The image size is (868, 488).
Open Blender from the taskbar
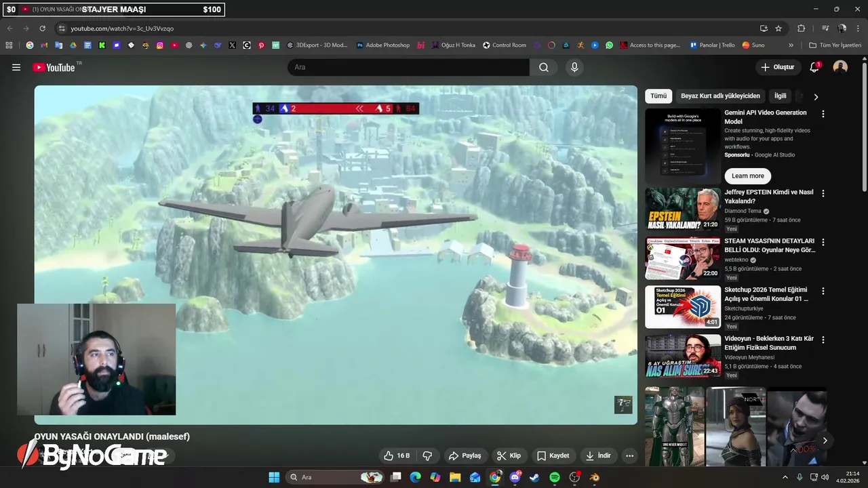595,477
